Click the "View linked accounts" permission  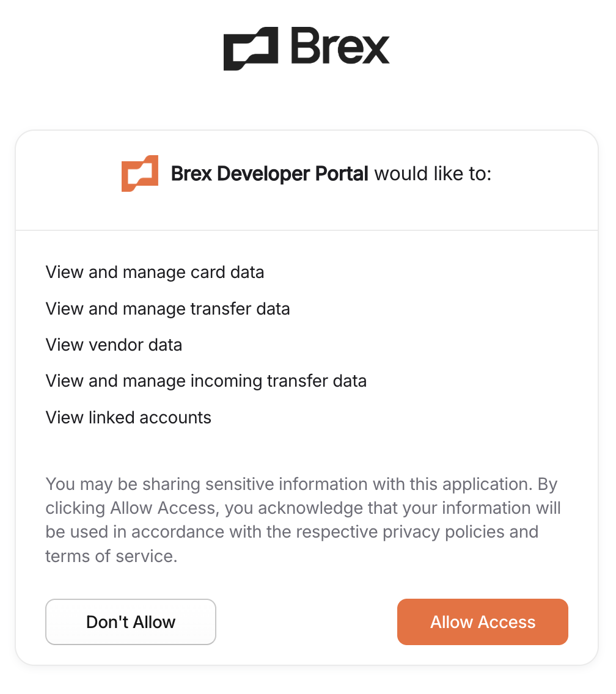click(x=128, y=418)
